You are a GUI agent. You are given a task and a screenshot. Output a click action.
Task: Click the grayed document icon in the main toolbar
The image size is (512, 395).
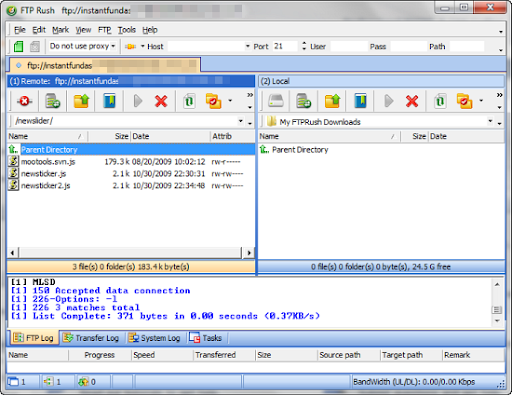[35, 46]
